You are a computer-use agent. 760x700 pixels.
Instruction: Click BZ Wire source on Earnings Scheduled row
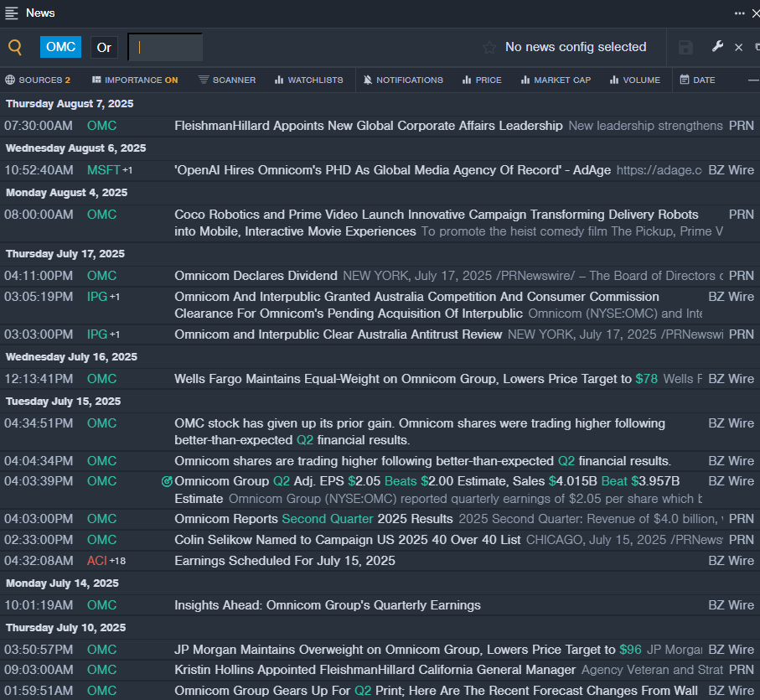731,561
